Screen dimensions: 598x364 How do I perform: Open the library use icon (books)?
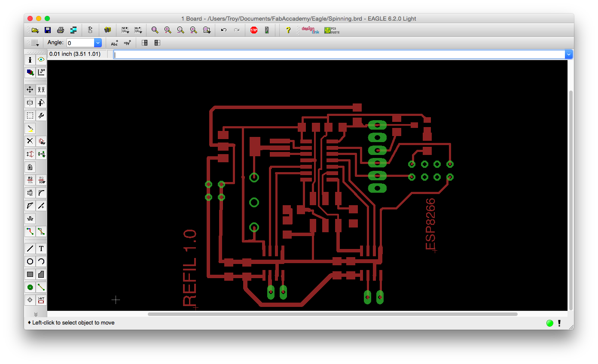pyautogui.click(x=107, y=30)
